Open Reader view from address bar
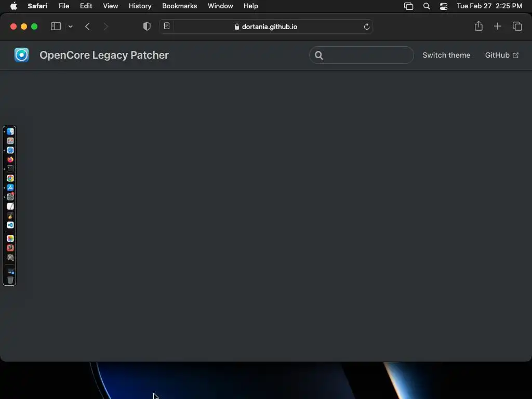 point(167,26)
